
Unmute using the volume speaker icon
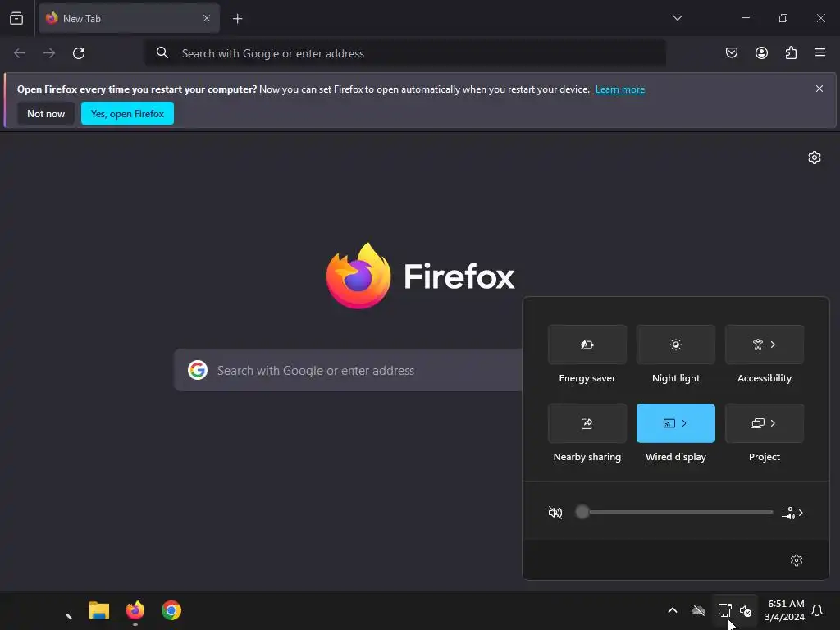[x=555, y=513]
